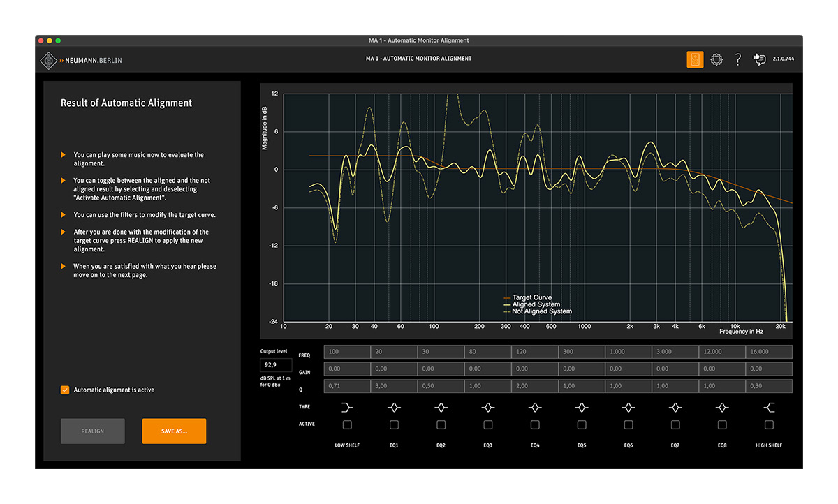This screenshot has height=504, width=838.
Task: Click the EQ1 peak filter type icon
Action: coord(394,407)
